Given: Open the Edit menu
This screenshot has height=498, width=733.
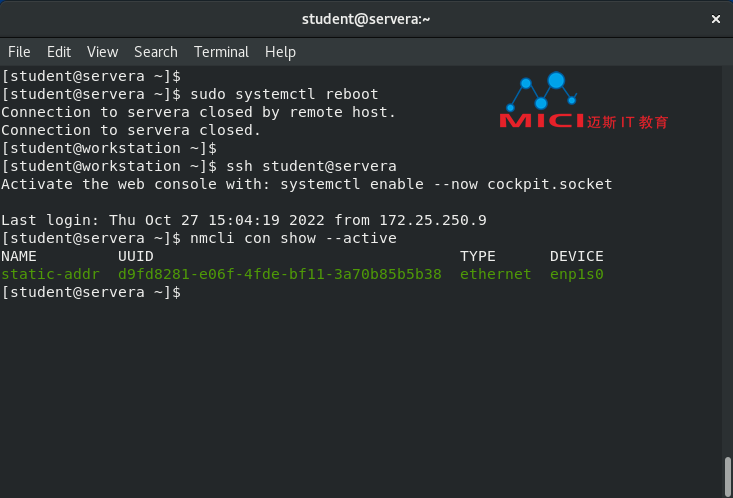Looking at the screenshot, I should click(x=59, y=52).
